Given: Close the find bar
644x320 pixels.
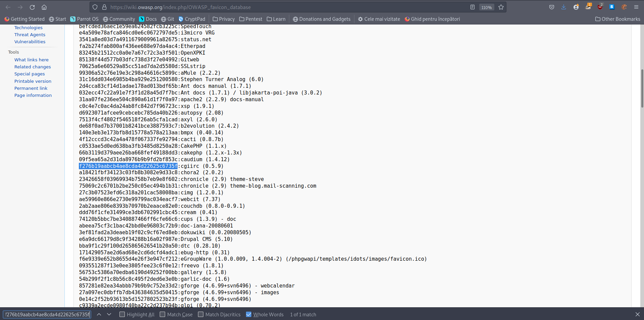Looking at the screenshot, I should click(x=637, y=314).
